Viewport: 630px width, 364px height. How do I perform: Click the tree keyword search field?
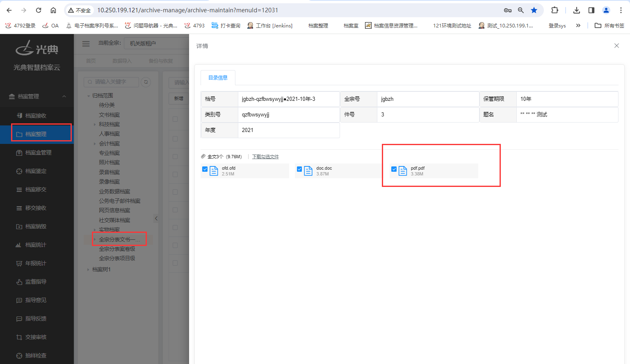(112, 82)
